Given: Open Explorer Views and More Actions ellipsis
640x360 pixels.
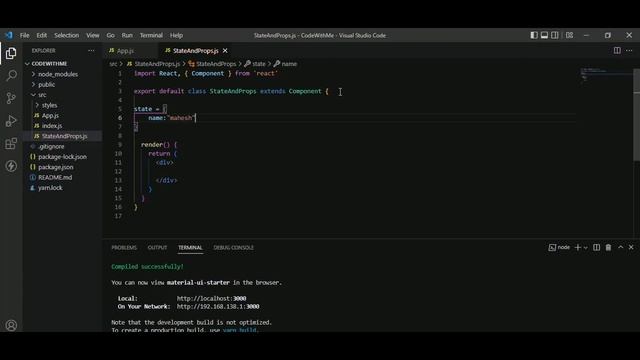Looking at the screenshot, I should (x=91, y=51).
